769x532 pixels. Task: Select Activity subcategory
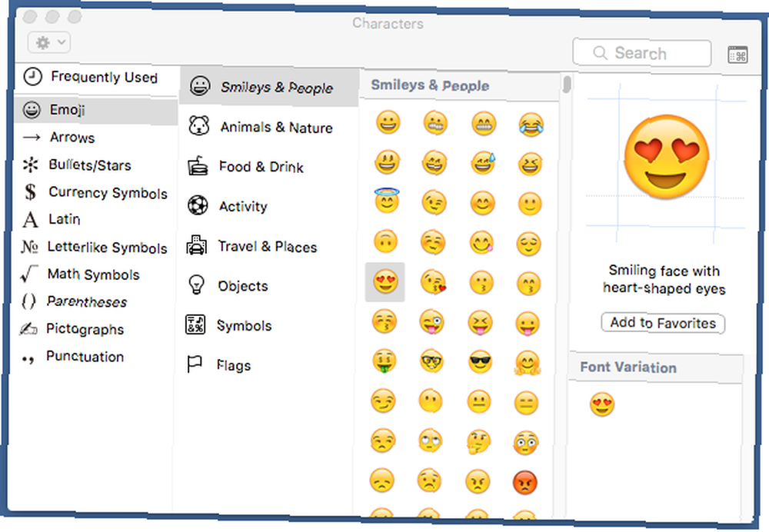[x=228, y=206]
